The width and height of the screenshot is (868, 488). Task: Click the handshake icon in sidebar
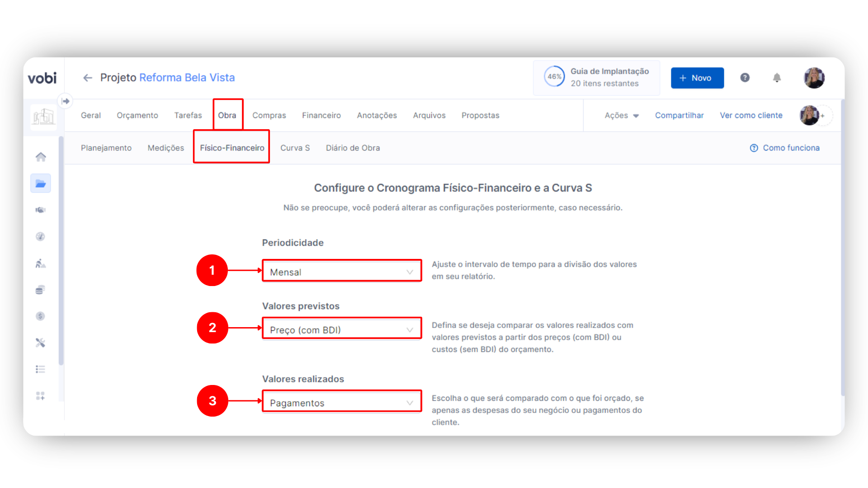point(41,210)
